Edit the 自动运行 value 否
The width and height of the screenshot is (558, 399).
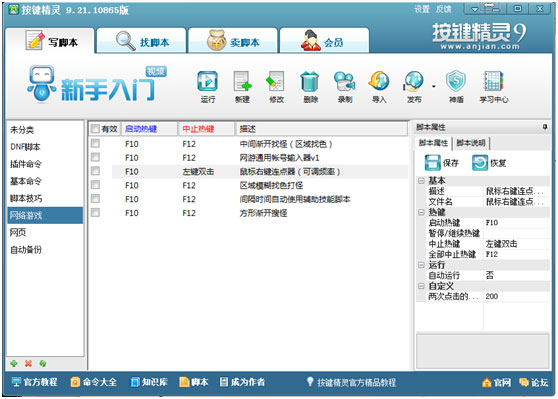(x=516, y=275)
